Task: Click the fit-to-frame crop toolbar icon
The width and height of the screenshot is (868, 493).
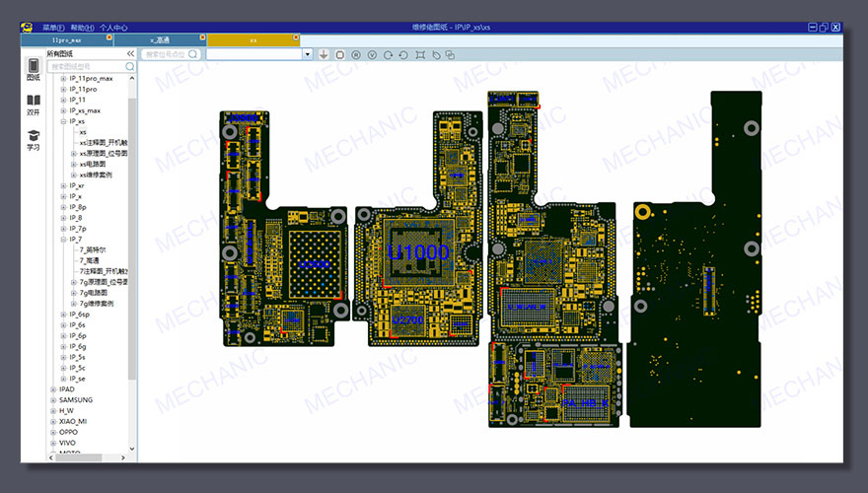Action: [x=419, y=54]
